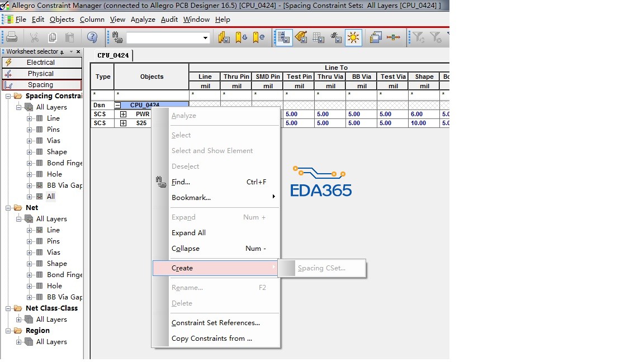
Task: Select the Spacing worksheet button
Action: point(42,84)
